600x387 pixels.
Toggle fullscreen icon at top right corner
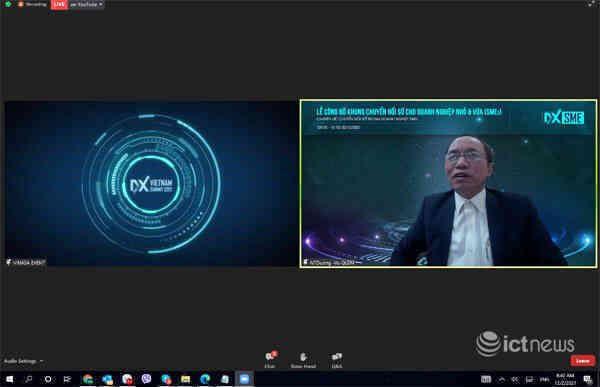590,4
